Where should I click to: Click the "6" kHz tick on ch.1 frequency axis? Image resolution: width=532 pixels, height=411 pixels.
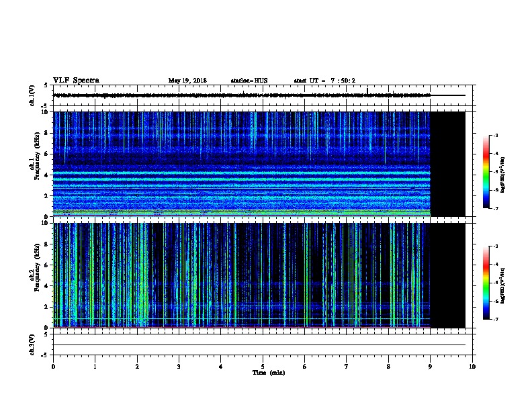pos(47,154)
